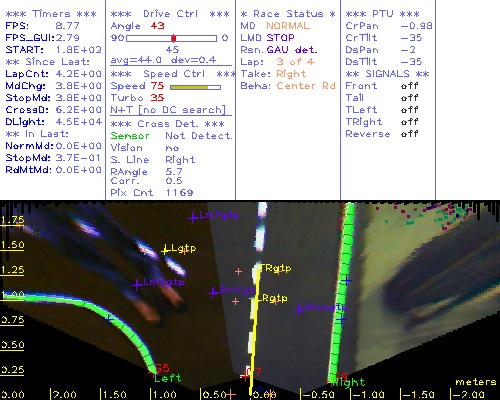The image size is (500, 400).
Task: Select the TRgtp yellow cross marker
Action: pyautogui.click(x=259, y=268)
